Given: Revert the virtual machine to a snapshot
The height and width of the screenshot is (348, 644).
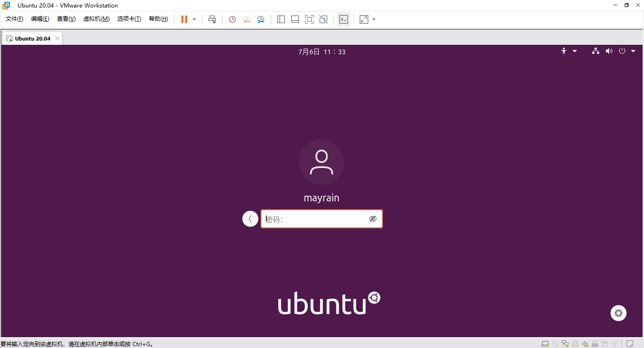Looking at the screenshot, I should [x=247, y=19].
